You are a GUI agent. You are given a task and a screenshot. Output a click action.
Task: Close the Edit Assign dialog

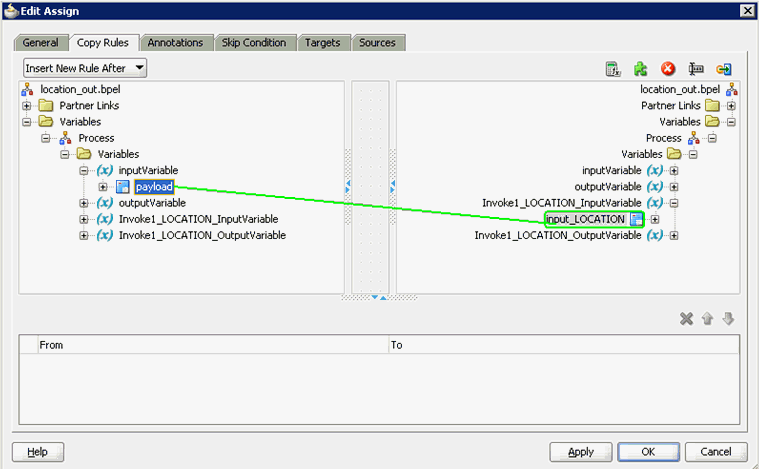(747, 11)
